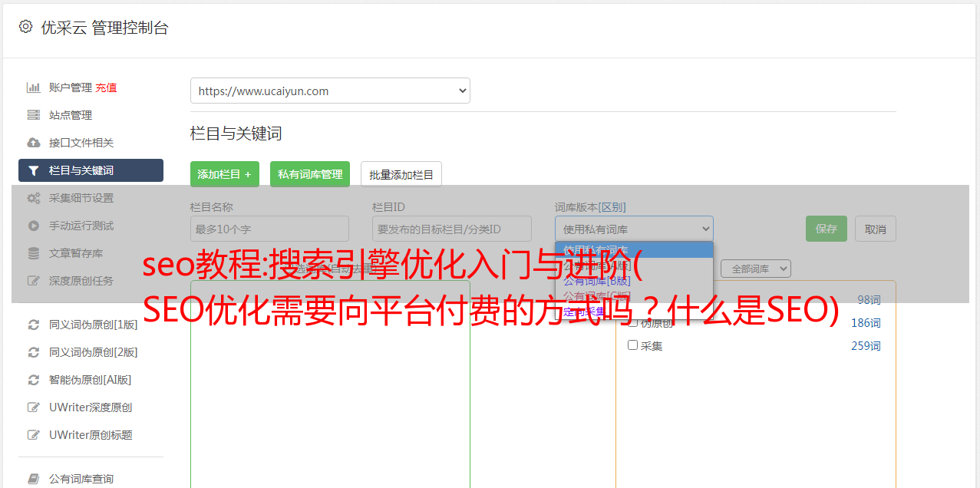
Task: Choose 定向采集 option in dropdown list
Action: coord(634,312)
